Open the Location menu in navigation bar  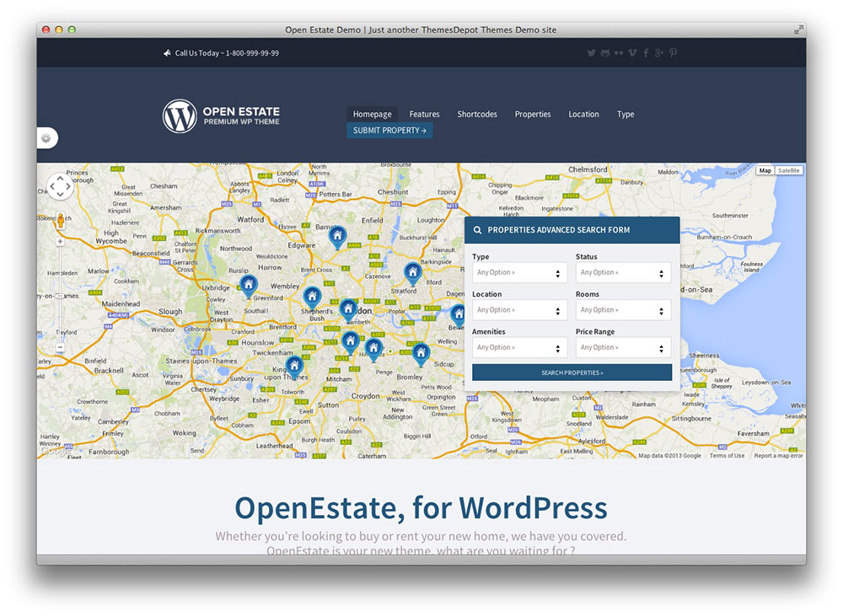pos(583,114)
